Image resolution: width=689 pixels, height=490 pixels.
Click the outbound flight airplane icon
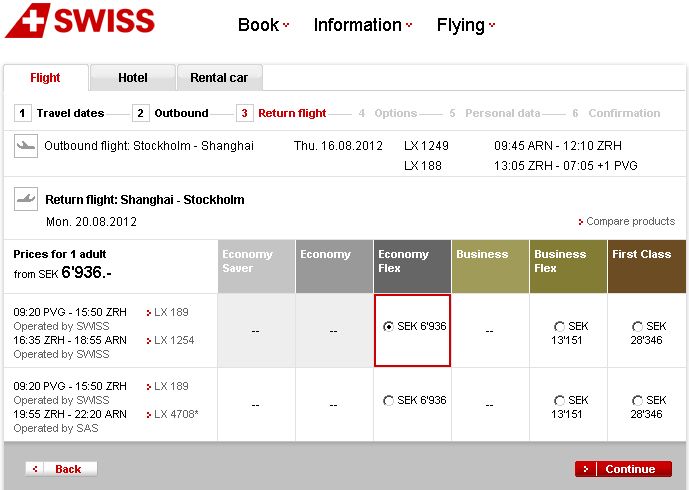coord(25,147)
